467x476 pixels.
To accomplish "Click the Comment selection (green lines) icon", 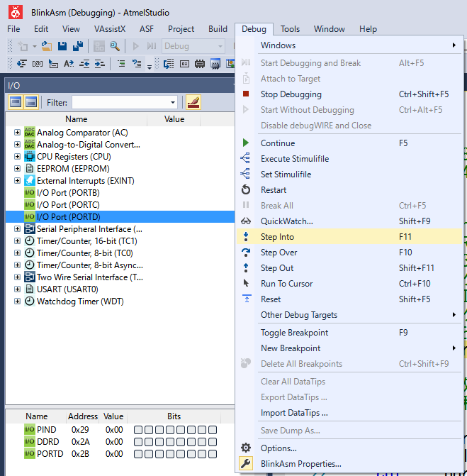I will coord(121,64).
